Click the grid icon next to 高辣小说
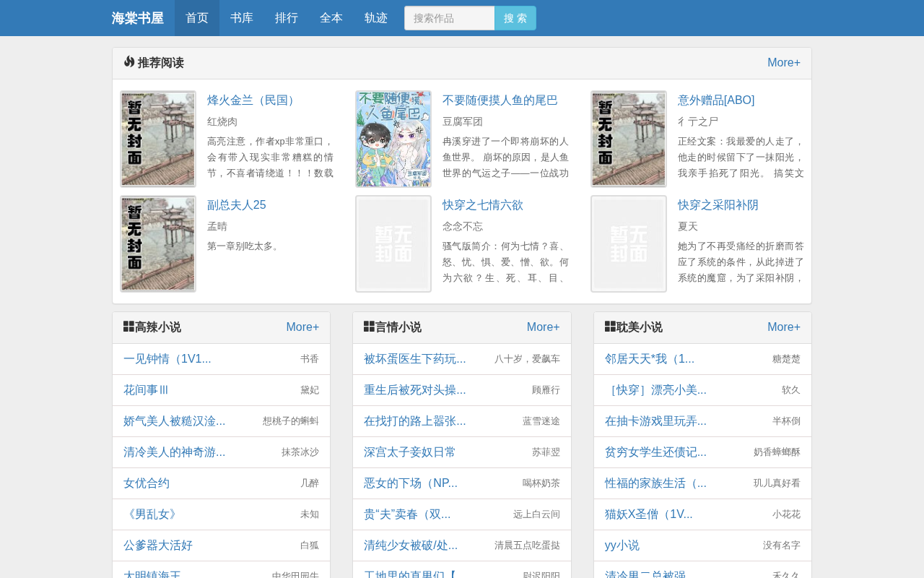924x578 pixels. [128, 327]
